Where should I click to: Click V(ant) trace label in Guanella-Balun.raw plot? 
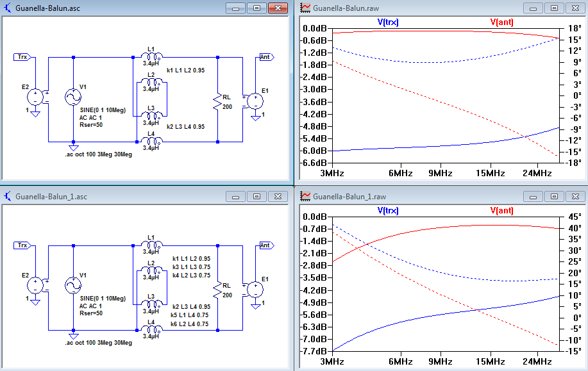(x=502, y=22)
